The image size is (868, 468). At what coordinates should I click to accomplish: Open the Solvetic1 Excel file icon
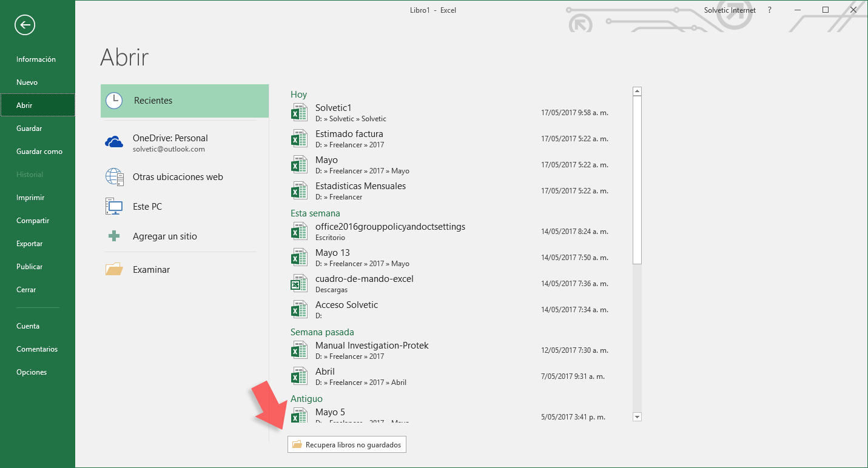pos(299,113)
